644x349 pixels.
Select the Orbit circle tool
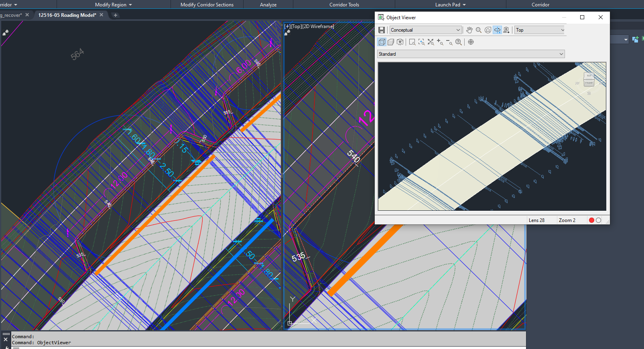[488, 30]
